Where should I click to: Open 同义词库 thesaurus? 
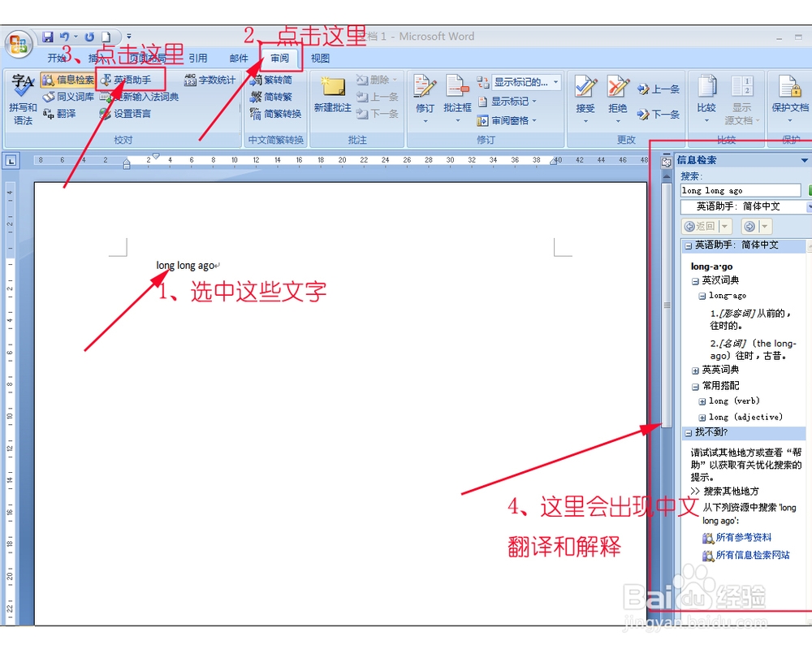pyautogui.click(x=68, y=97)
